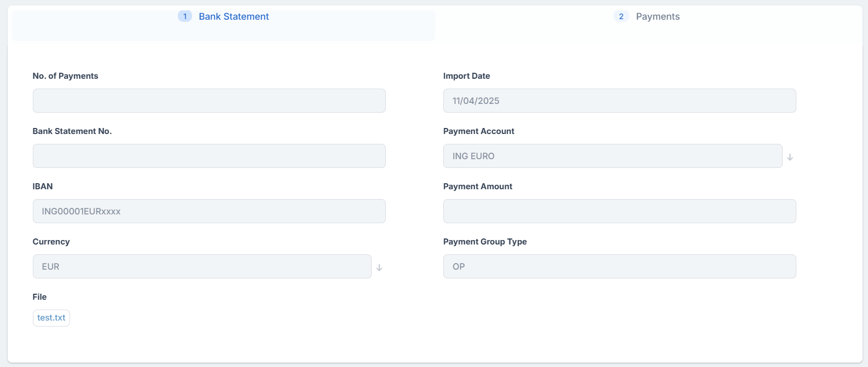The width and height of the screenshot is (868, 367).
Task: Open the Payments tab
Action: (x=657, y=16)
